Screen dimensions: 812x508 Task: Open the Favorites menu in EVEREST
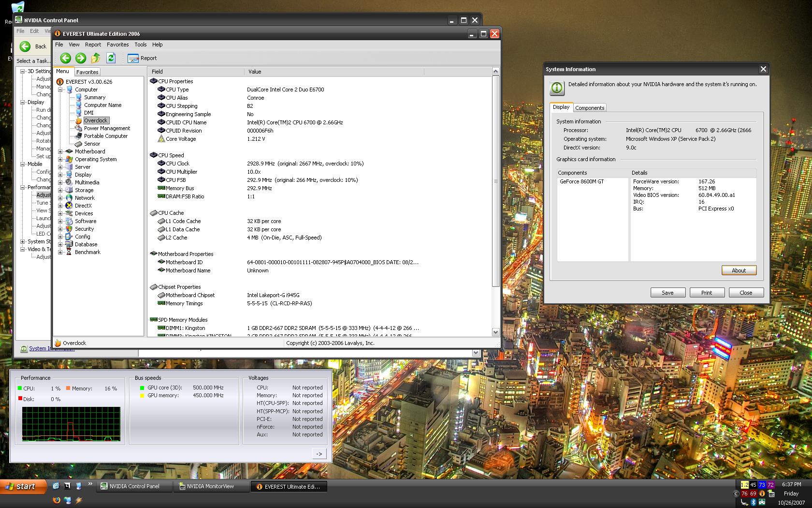pos(117,45)
